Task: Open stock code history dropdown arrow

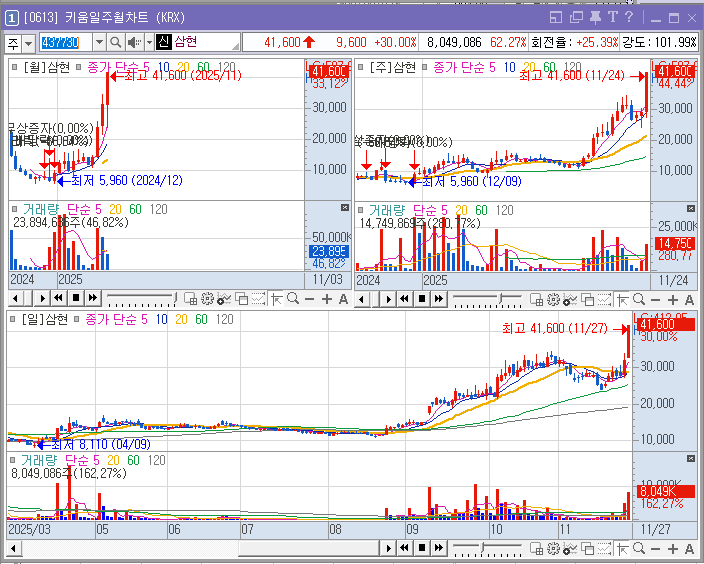Action: tap(100, 43)
